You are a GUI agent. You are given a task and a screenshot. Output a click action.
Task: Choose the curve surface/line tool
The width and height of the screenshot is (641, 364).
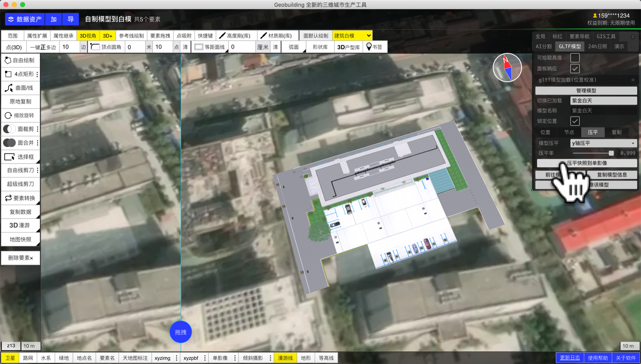click(x=20, y=88)
